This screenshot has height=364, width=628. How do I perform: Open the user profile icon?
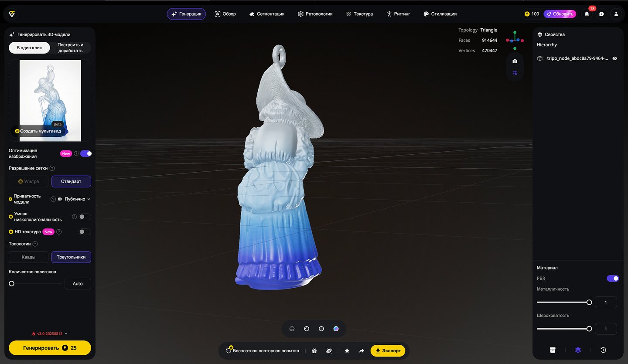click(616, 14)
